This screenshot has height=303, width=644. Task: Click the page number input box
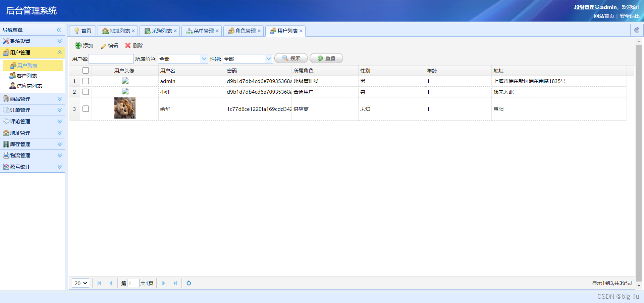pyautogui.click(x=133, y=283)
